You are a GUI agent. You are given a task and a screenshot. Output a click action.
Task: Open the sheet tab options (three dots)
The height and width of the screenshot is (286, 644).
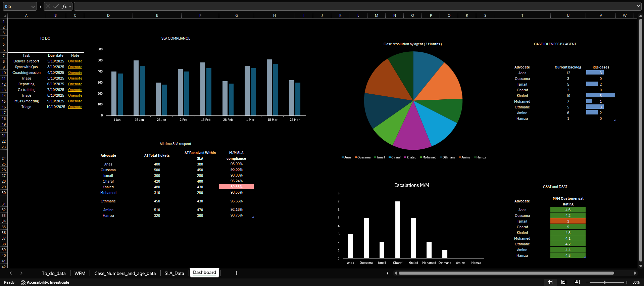point(388,273)
